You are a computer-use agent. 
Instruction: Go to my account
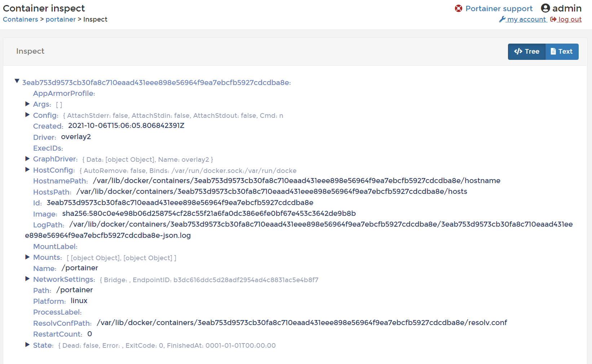pyautogui.click(x=526, y=19)
